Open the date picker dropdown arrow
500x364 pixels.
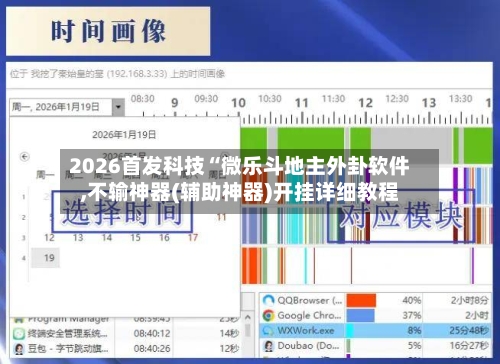point(118,107)
